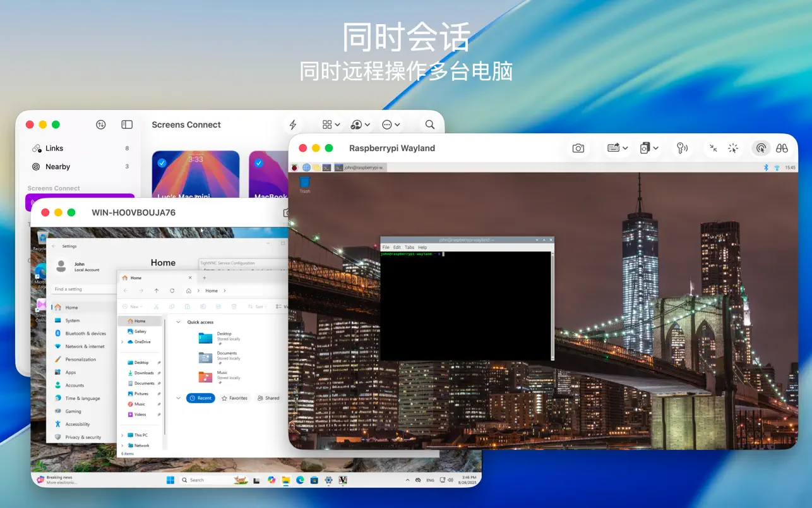
Task: Open the clipboard sharing dropdown in Raspberrypi Wayland
Action: point(649,148)
